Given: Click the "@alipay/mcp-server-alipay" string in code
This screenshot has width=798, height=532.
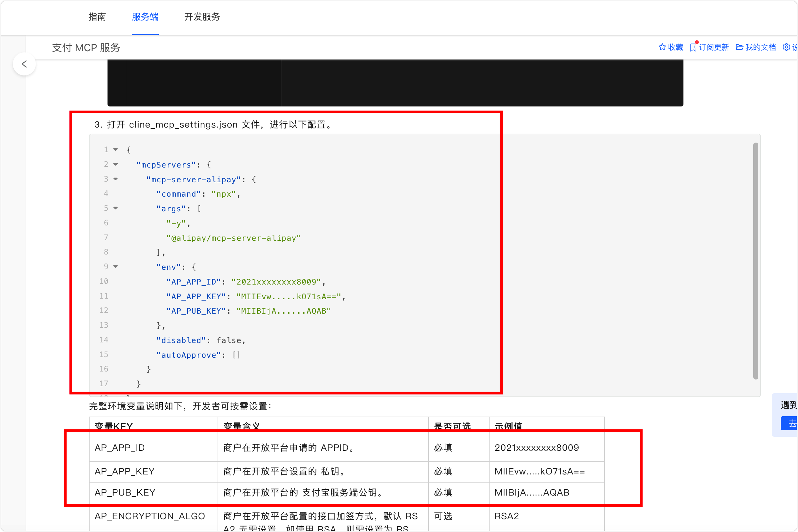Looking at the screenshot, I should tap(233, 238).
